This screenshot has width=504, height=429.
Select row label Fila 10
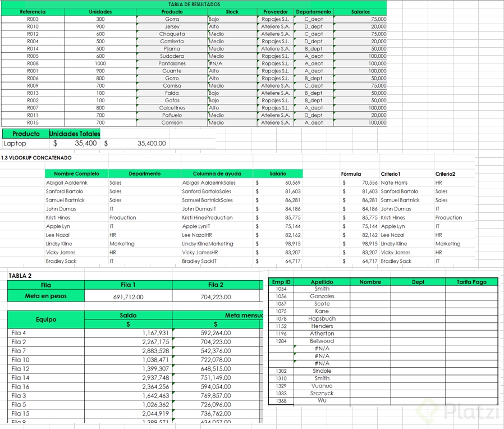(46, 360)
